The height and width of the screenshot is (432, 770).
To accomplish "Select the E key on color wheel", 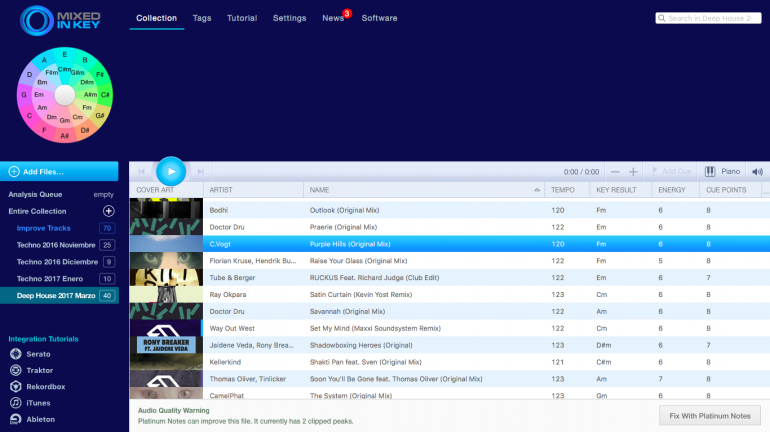I will (x=64, y=54).
